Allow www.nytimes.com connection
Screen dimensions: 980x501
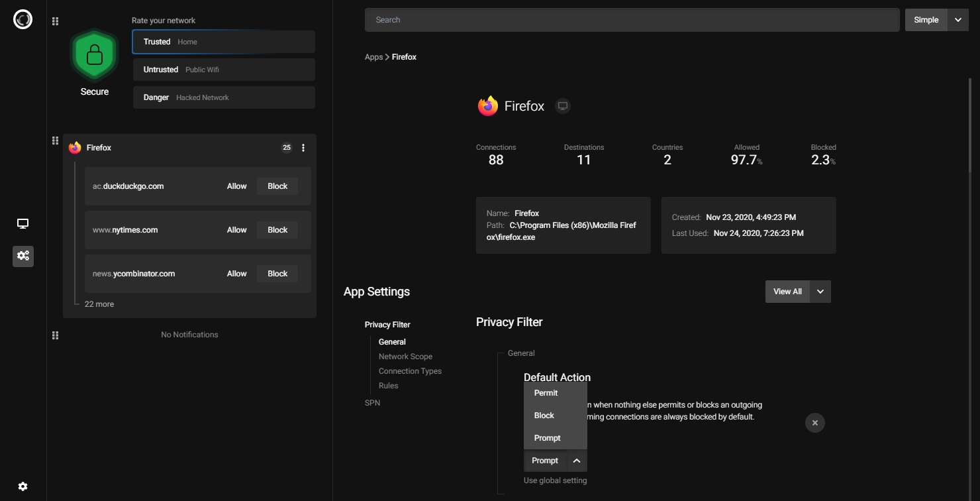point(237,230)
